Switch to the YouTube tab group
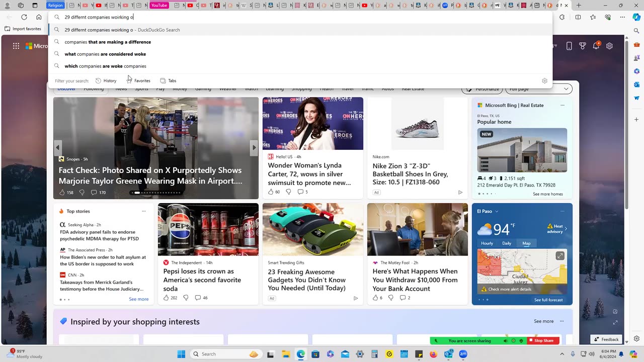The height and width of the screenshot is (362, 644). (x=159, y=5)
